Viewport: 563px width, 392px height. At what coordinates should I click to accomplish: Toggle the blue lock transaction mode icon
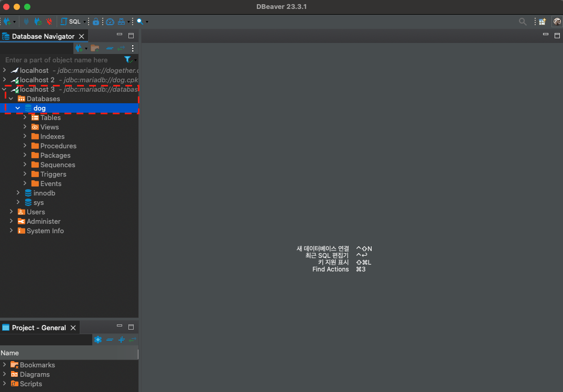(x=95, y=21)
